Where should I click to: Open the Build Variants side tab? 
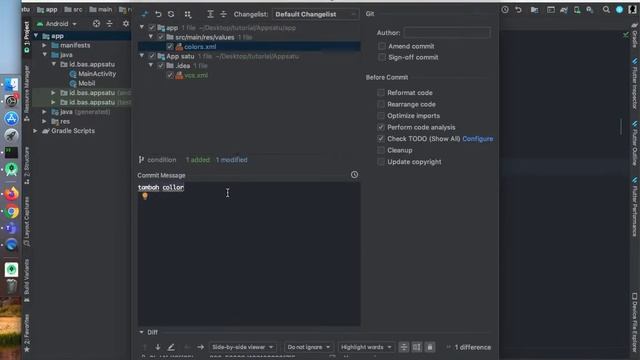27,281
